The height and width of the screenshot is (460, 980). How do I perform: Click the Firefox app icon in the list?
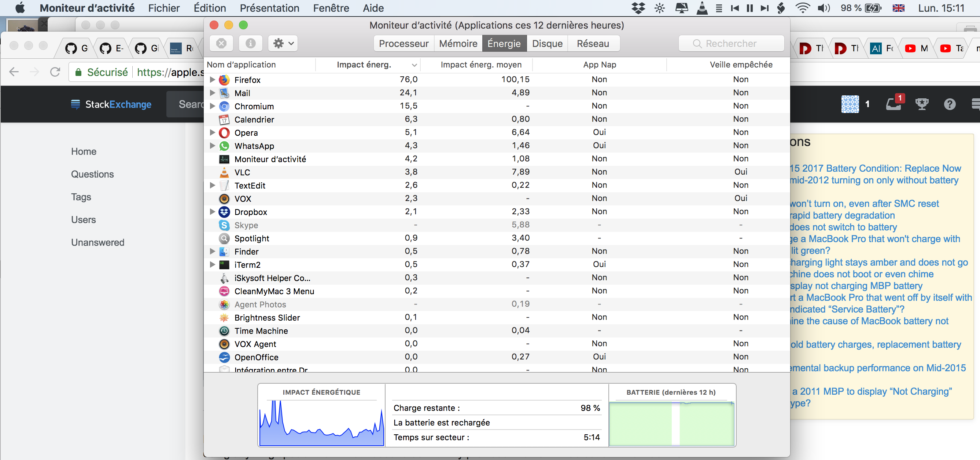point(224,80)
